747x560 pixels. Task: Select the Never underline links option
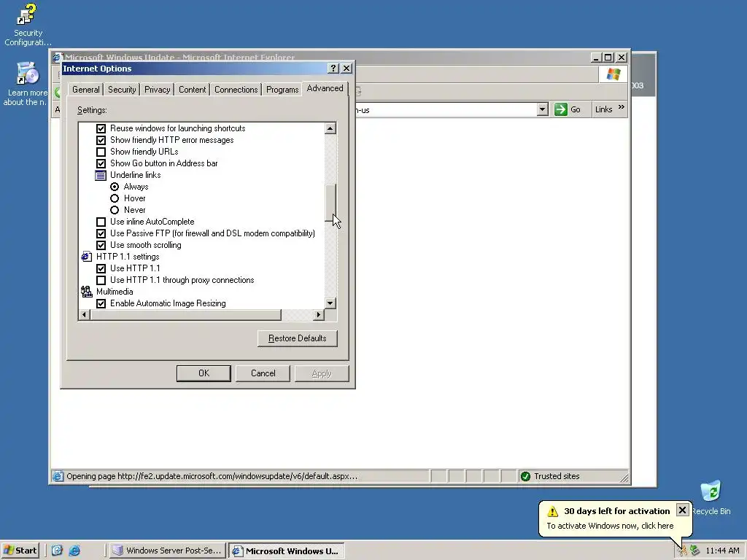pos(115,210)
